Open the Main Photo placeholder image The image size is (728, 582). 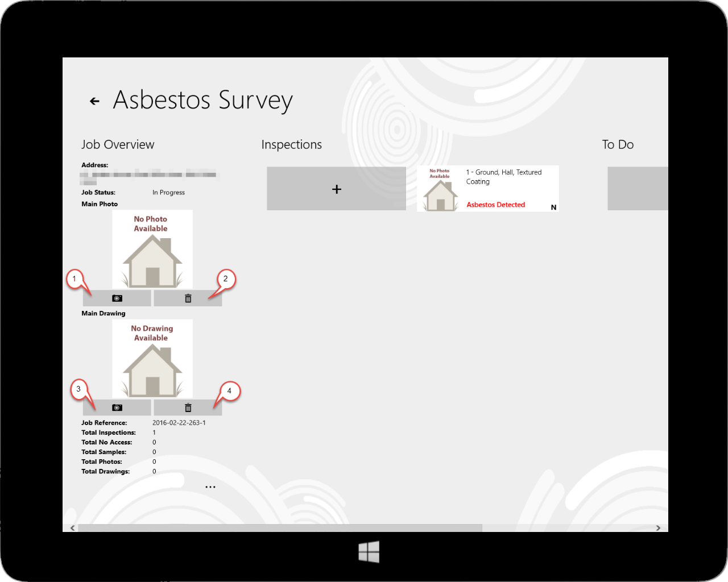tap(152, 249)
